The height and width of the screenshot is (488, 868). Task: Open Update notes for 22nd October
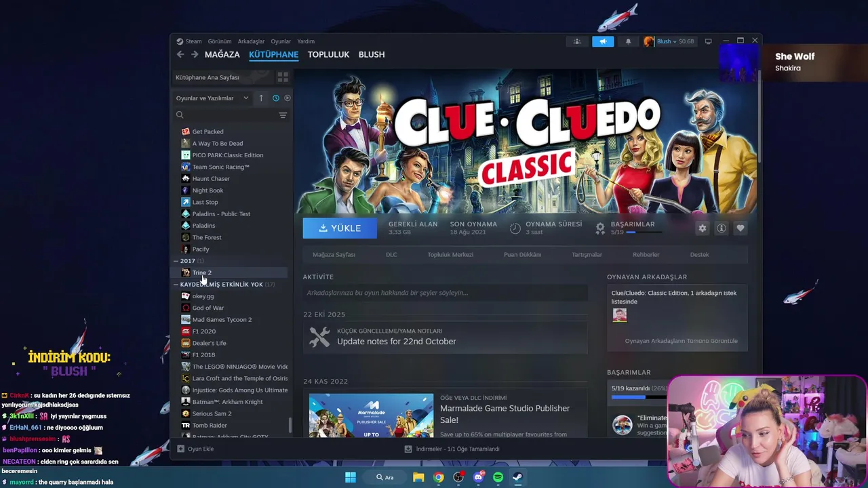(396, 342)
